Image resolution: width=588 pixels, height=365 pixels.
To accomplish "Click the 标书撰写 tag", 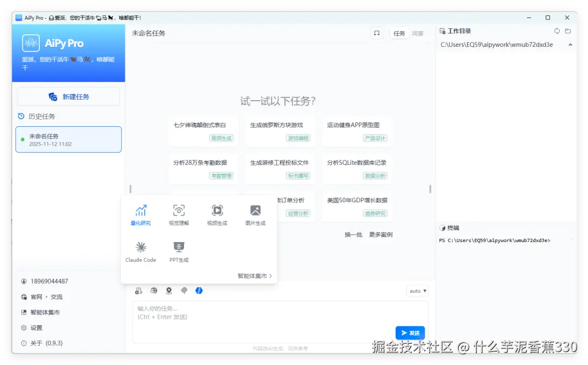I will point(298,176).
